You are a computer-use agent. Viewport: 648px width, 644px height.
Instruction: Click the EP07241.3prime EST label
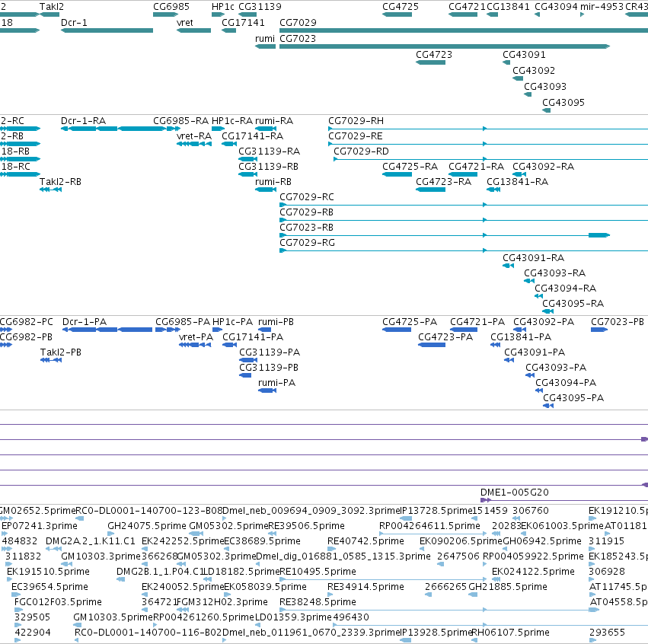click(40, 526)
